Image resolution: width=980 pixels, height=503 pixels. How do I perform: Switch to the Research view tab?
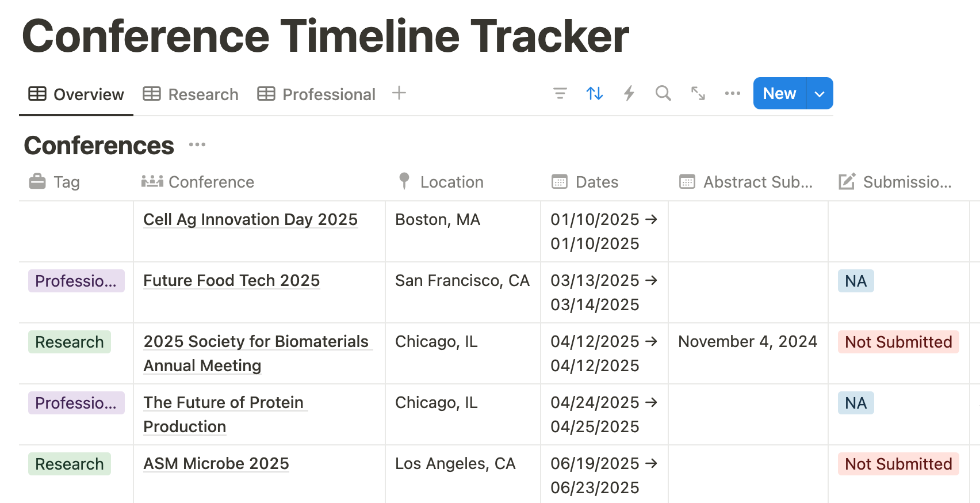point(191,94)
